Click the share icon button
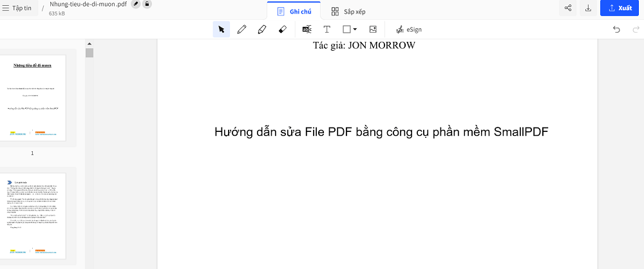644x269 pixels. 568,8
